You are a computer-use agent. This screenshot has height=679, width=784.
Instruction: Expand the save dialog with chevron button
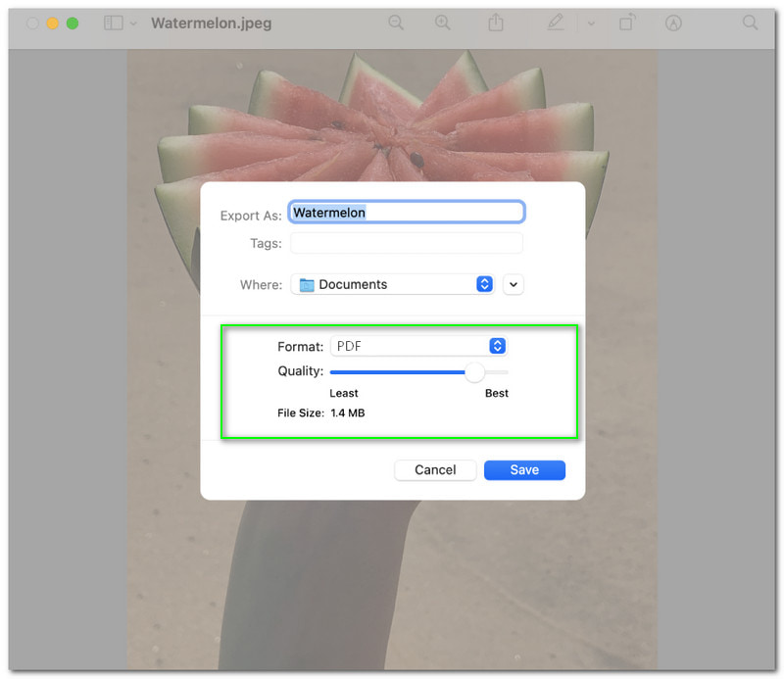click(514, 284)
